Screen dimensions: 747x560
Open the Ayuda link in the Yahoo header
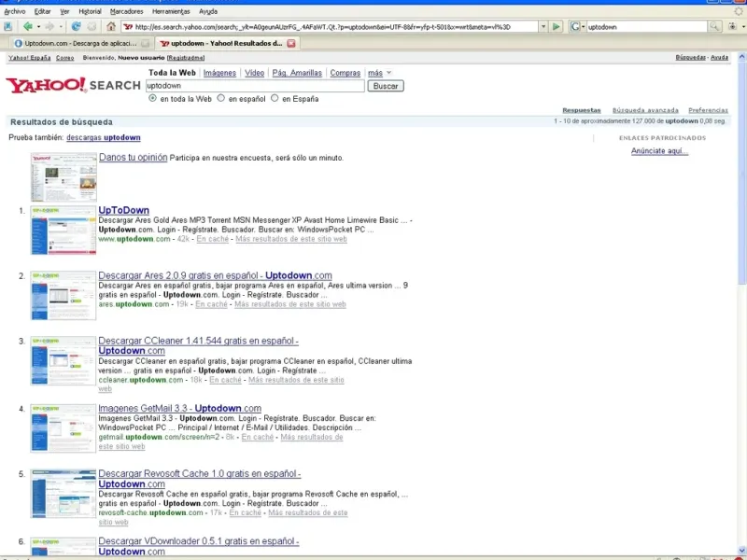point(719,57)
